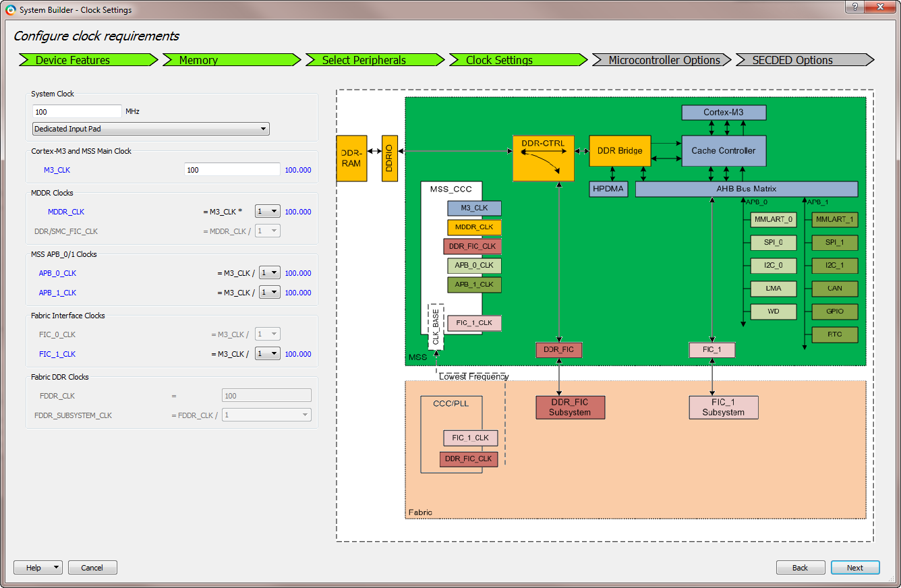
Task: Click the Cortex-M3 block in diagram
Action: coord(723,113)
